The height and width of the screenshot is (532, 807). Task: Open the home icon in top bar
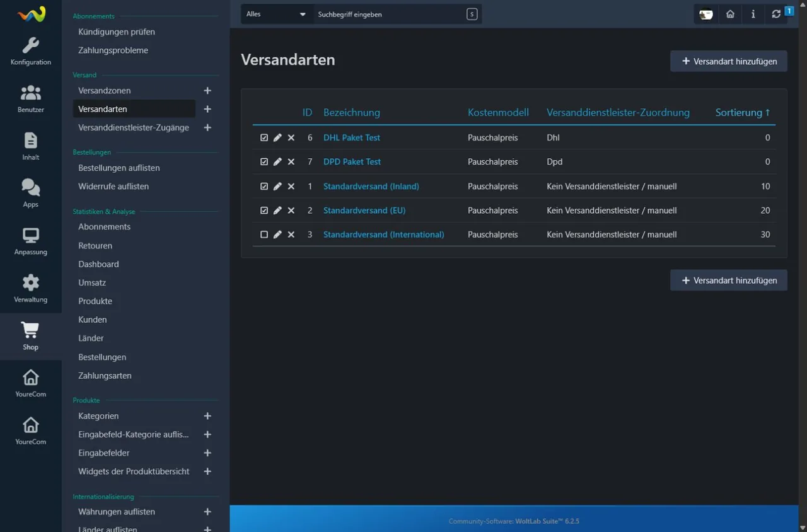pyautogui.click(x=730, y=14)
